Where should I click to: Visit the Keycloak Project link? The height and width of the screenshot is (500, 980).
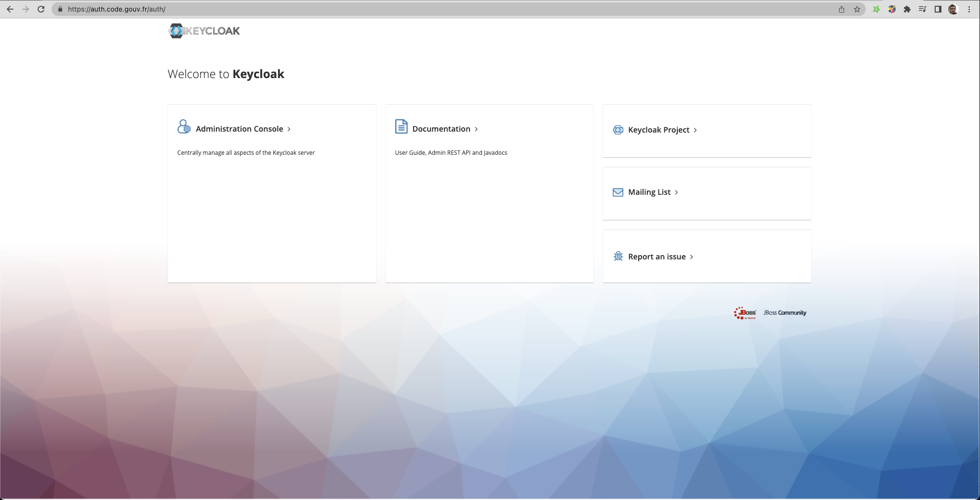pyautogui.click(x=659, y=130)
